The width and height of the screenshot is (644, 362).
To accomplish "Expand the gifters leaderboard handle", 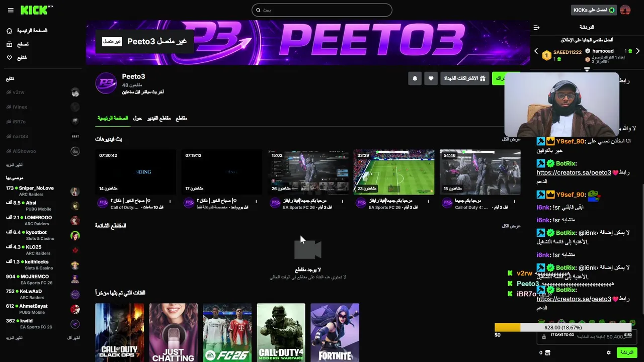I will click(x=587, y=69).
